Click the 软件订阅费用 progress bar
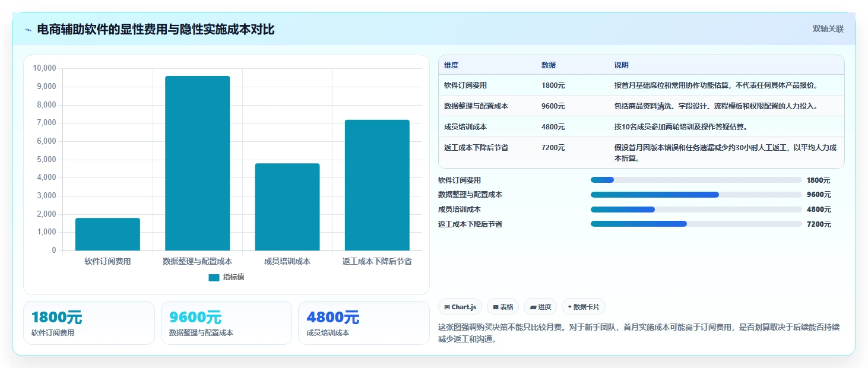Viewport: 868px width, 368px height. point(696,180)
